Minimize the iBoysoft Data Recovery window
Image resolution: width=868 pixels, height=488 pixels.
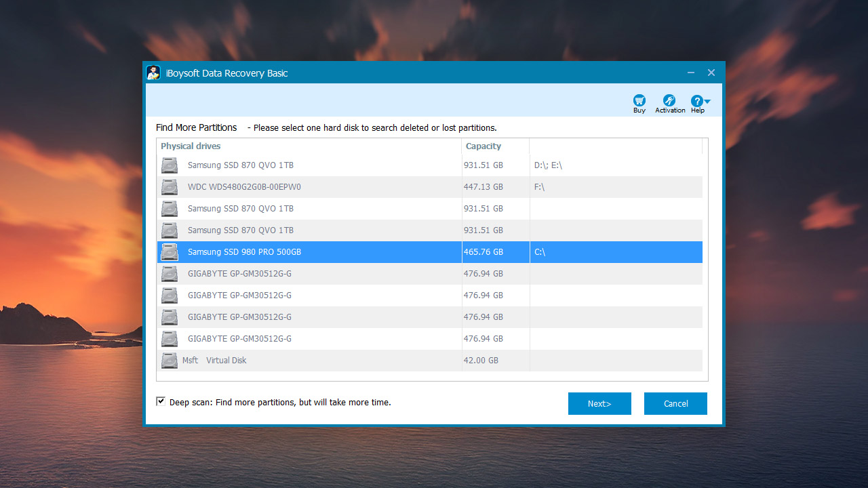(x=691, y=73)
